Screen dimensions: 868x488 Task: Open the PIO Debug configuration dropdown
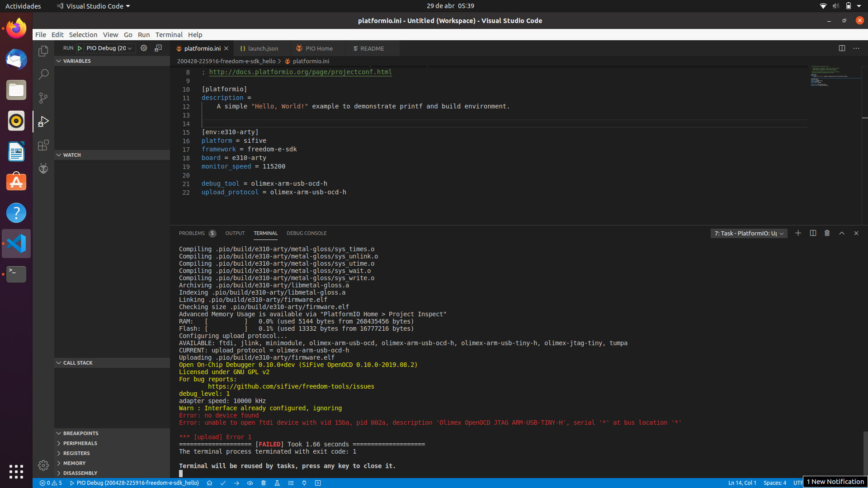[x=109, y=48]
